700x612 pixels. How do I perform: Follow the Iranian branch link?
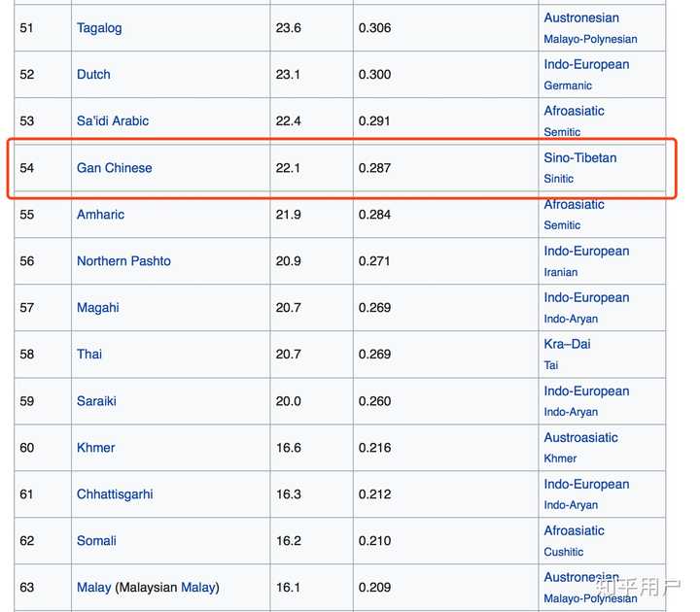pos(561,272)
